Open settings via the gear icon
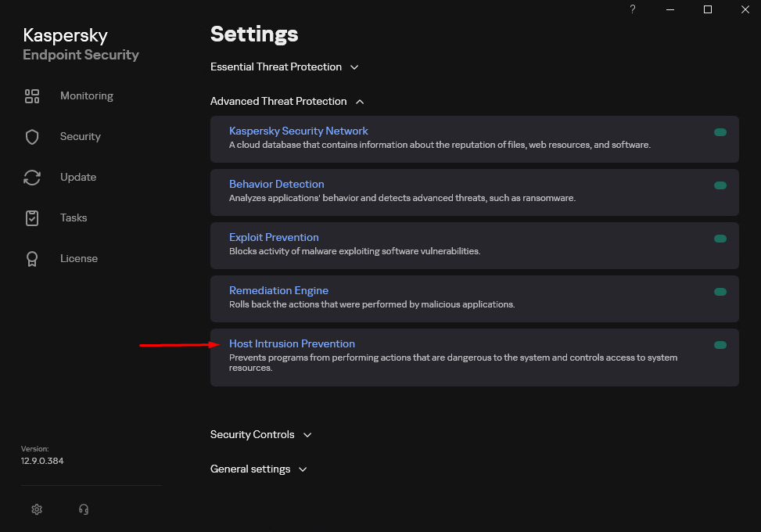This screenshot has width=761, height=532. (37, 509)
